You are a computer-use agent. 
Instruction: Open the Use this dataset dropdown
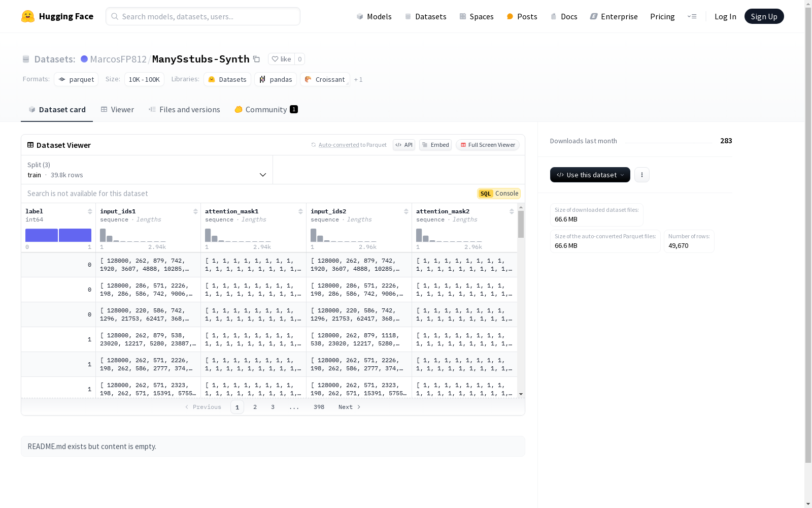(590, 175)
